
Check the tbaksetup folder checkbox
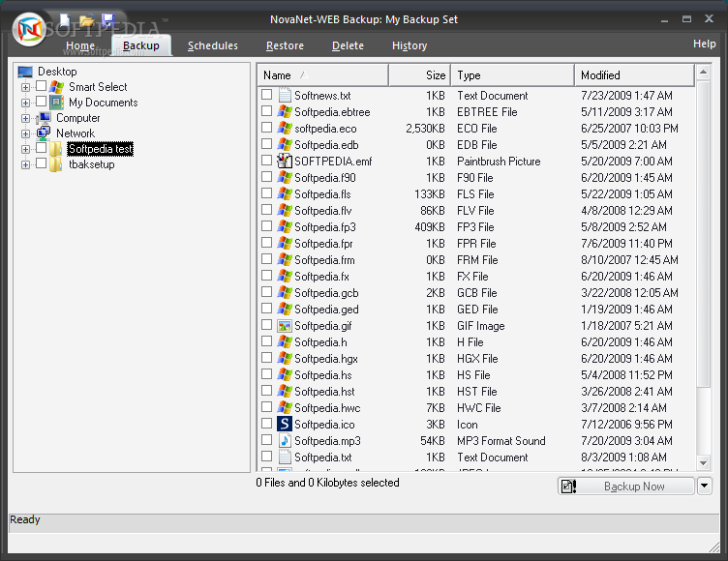42,163
